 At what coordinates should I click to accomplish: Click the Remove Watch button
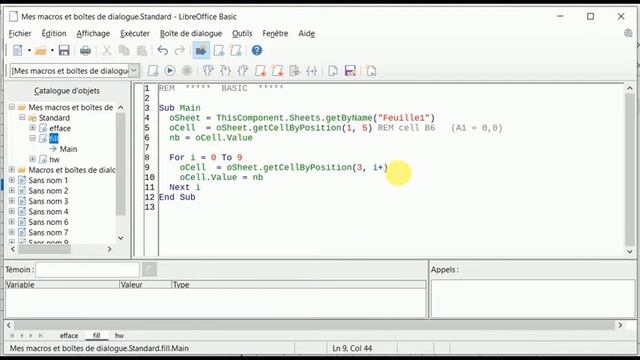149,269
